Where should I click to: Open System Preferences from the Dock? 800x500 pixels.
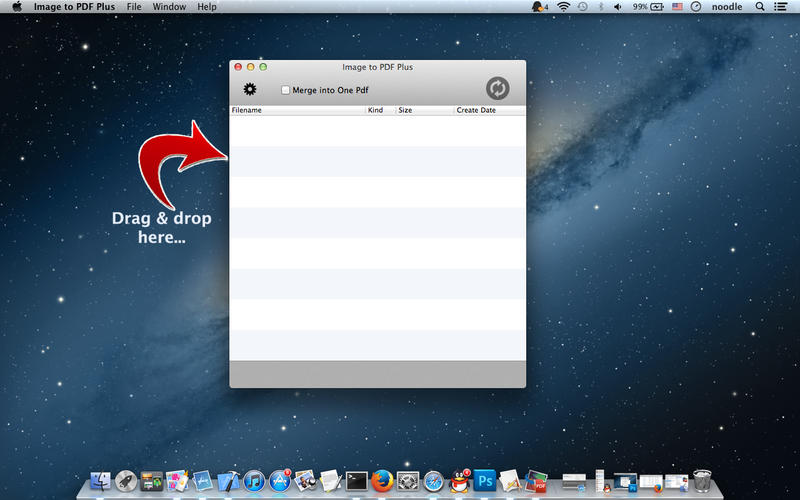pyautogui.click(x=408, y=481)
